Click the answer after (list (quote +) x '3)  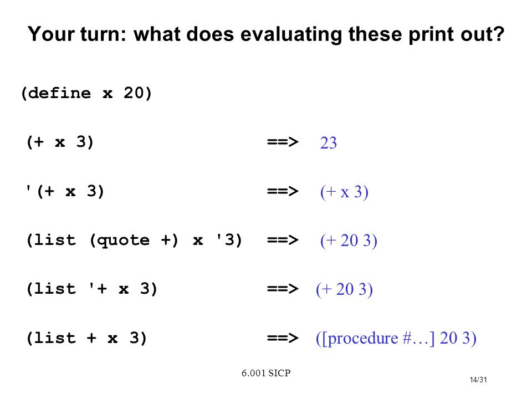pos(349,241)
